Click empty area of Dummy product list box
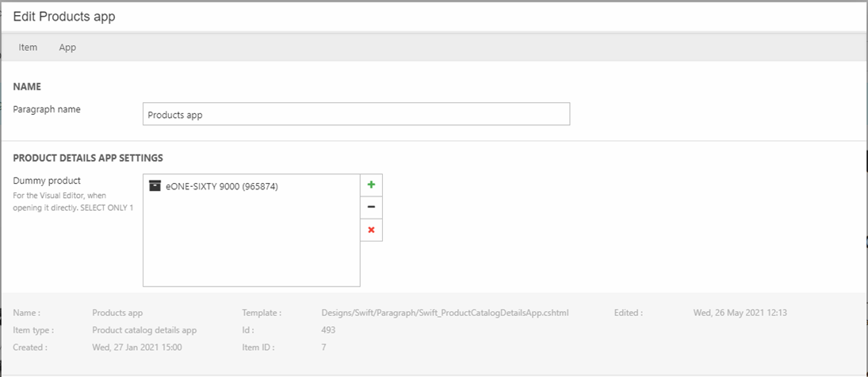 (x=250, y=246)
